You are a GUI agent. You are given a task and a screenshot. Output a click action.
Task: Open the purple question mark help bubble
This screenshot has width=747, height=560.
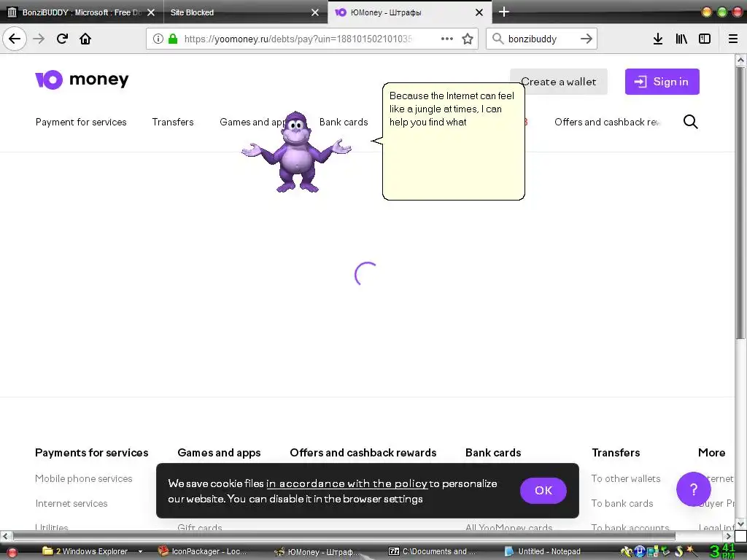(694, 489)
